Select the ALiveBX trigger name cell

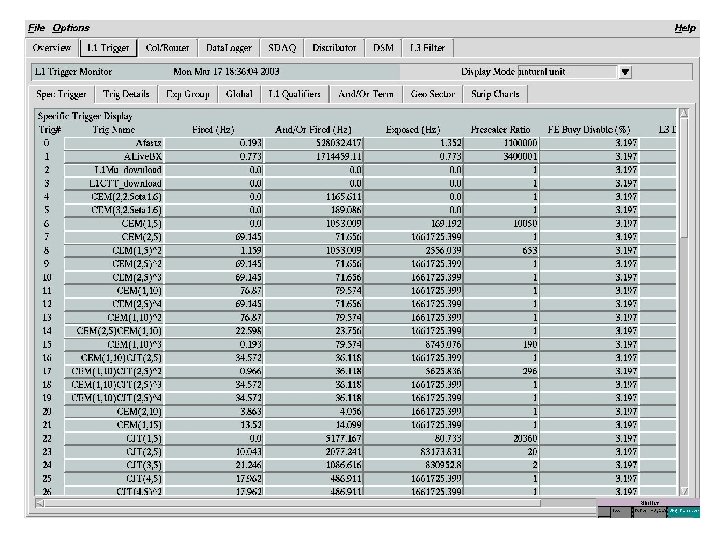point(113,157)
